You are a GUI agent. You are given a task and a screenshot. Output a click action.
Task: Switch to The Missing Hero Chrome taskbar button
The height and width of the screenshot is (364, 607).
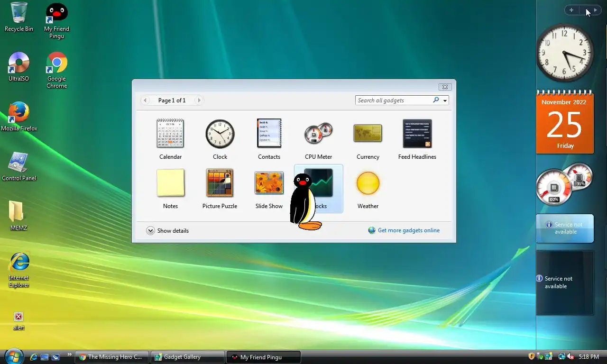112,357
